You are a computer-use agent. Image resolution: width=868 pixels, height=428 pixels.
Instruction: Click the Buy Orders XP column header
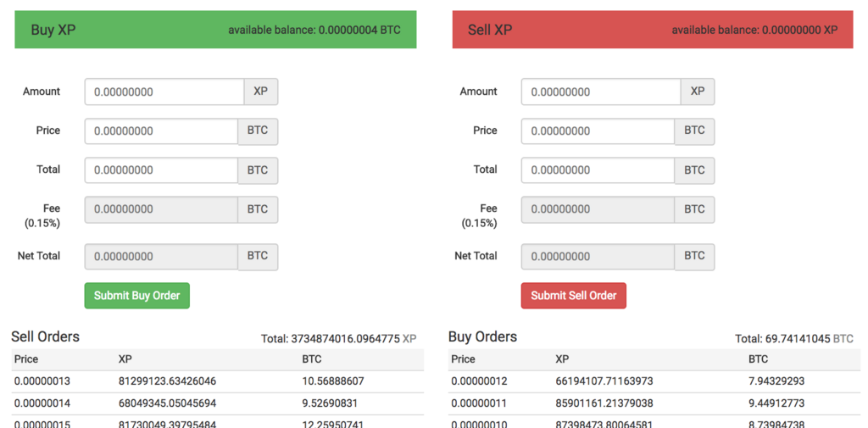coord(562,359)
